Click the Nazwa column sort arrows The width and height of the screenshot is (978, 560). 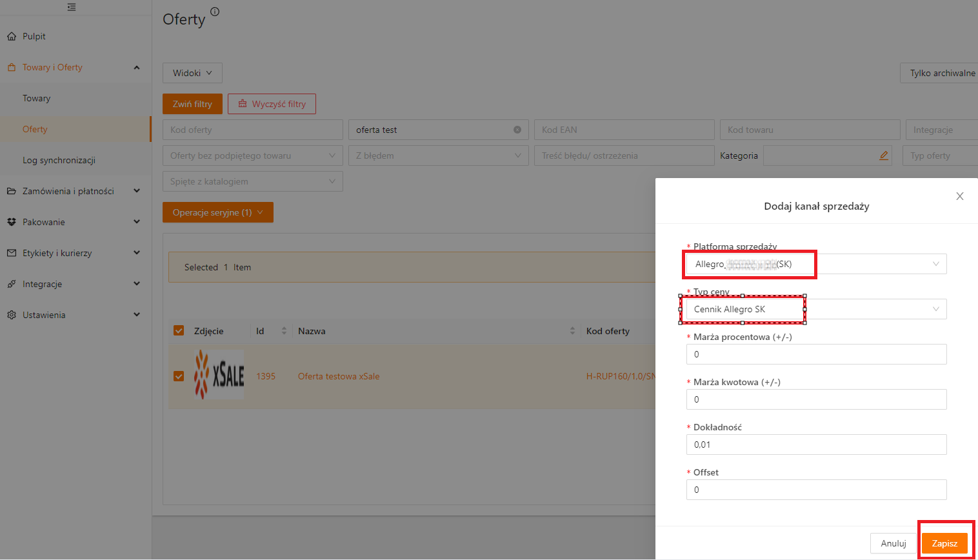pyautogui.click(x=572, y=331)
